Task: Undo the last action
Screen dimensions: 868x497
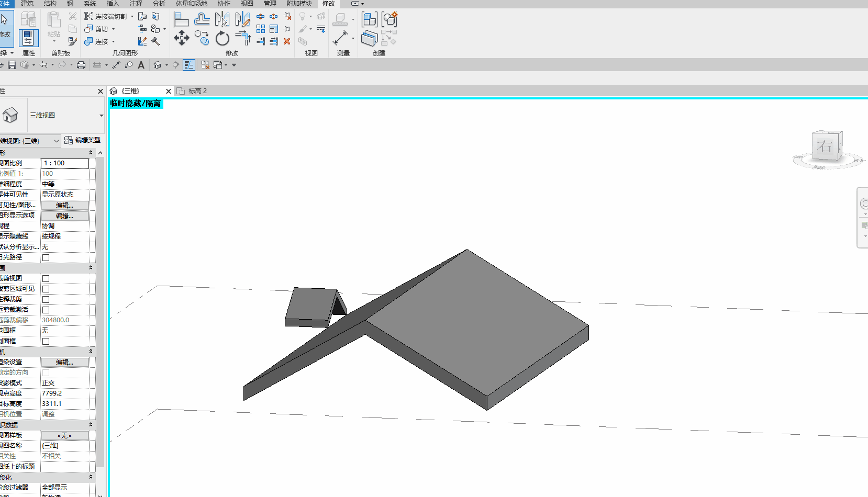Action: (x=43, y=65)
